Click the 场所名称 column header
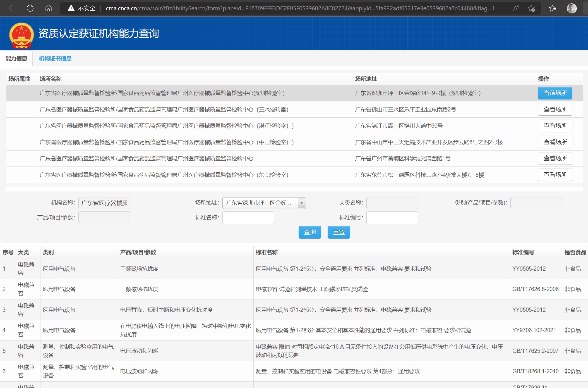Image resolution: width=588 pixels, height=388 pixels. point(51,79)
